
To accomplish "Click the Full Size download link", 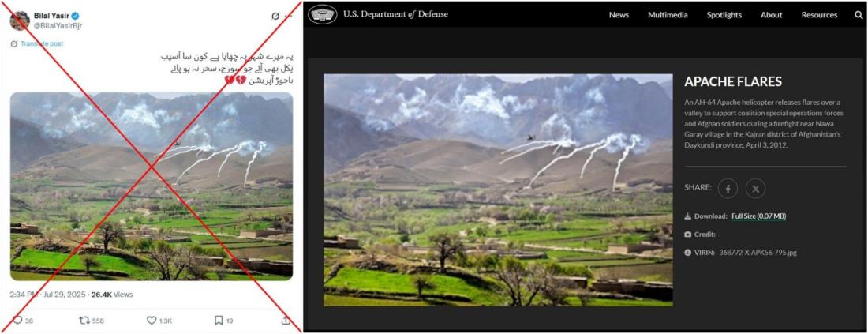I will pos(759,216).
